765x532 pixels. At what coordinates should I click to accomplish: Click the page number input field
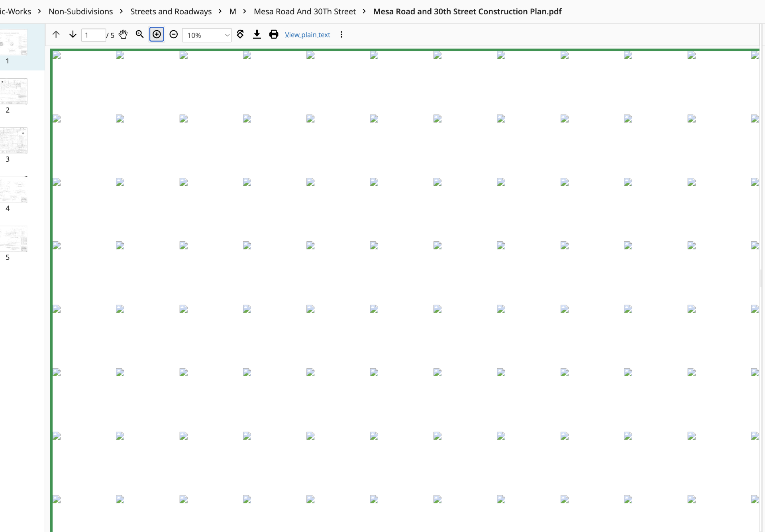93,35
